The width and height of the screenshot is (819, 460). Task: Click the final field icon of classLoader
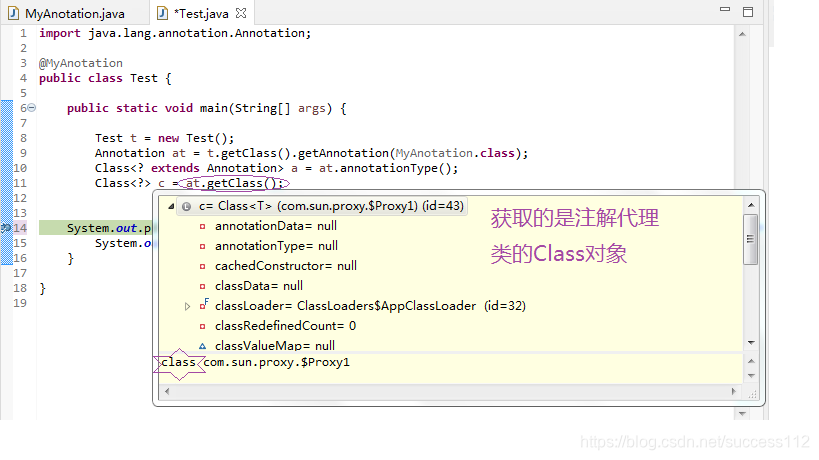[204, 305]
